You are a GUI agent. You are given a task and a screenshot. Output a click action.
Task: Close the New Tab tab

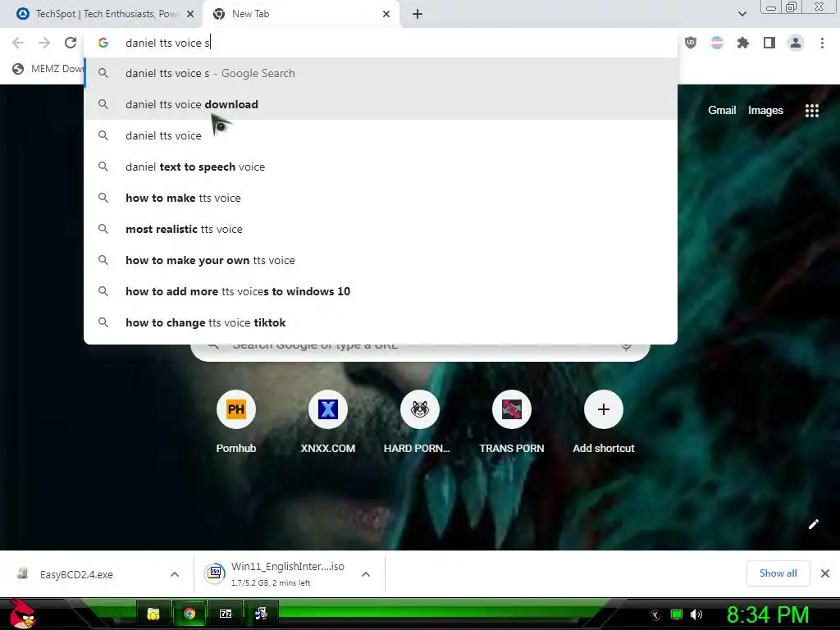[x=386, y=14]
